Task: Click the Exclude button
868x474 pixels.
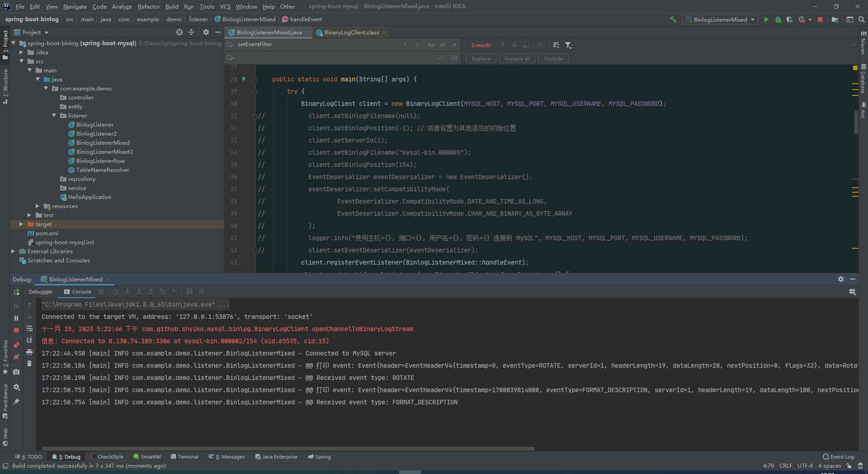Action: [553, 59]
